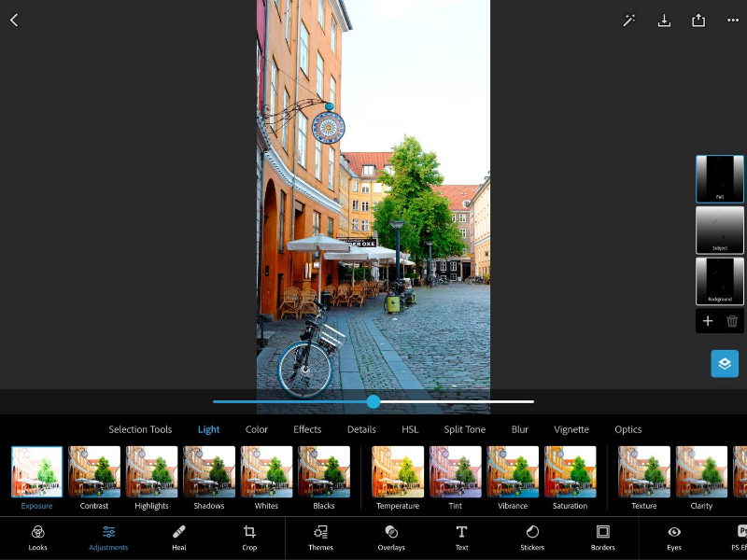
Task: Enable the Adjustments mode in bottom bar
Action: [108, 538]
